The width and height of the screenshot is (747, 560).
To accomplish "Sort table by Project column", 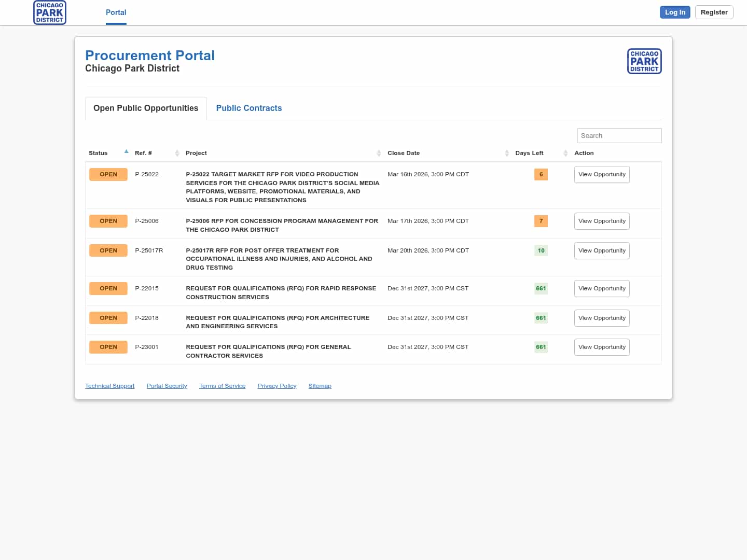I will [x=378, y=153].
